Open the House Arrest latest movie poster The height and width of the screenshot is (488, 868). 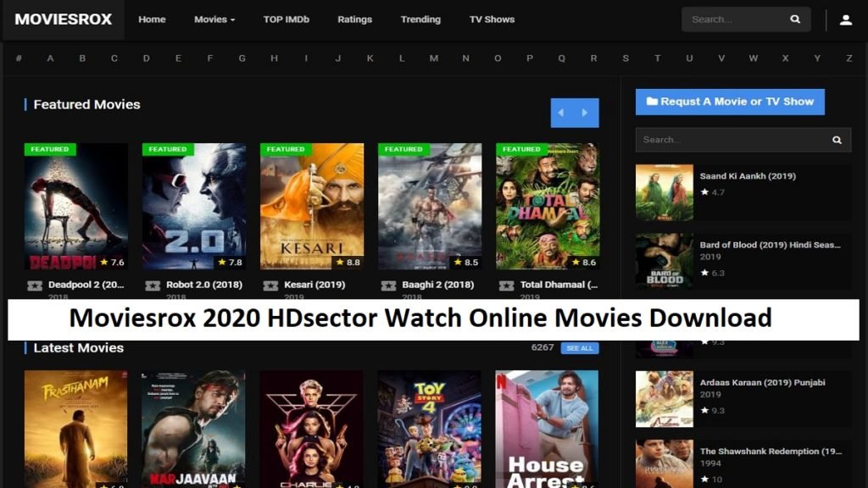coord(547,430)
